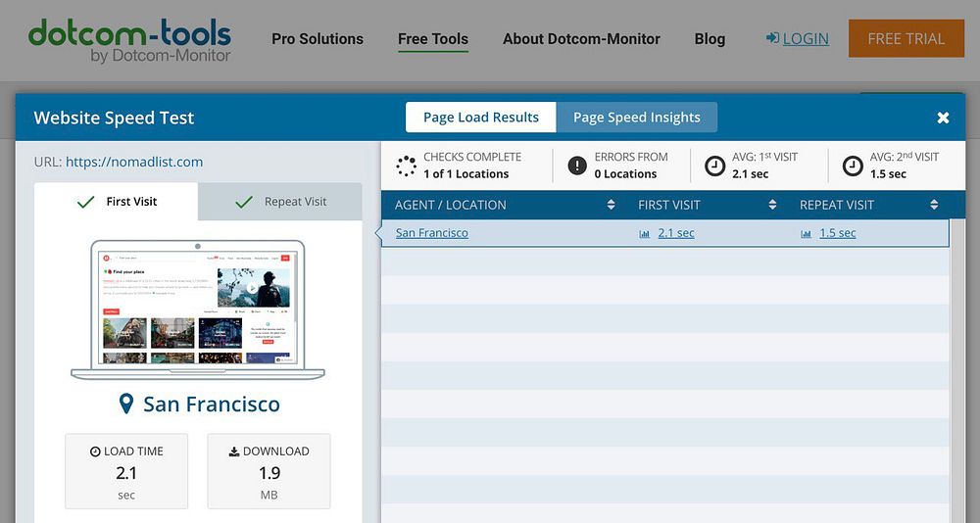Click the '1 of 1 Locations' text
The width and height of the screenshot is (980, 523).
pyautogui.click(x=466, y=174)
